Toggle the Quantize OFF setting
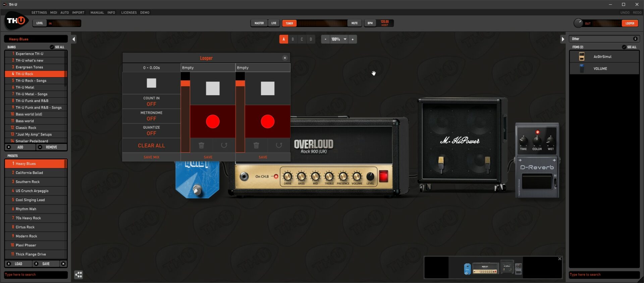 151,131
